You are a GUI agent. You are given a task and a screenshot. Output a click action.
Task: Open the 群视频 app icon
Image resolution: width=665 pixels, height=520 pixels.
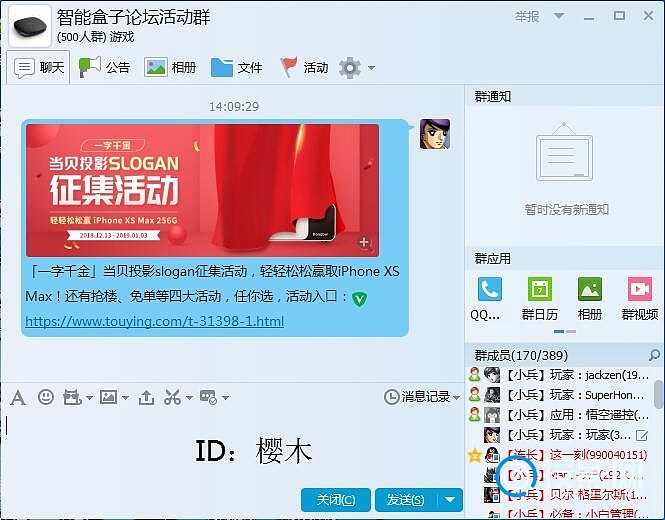pos(640,289)
